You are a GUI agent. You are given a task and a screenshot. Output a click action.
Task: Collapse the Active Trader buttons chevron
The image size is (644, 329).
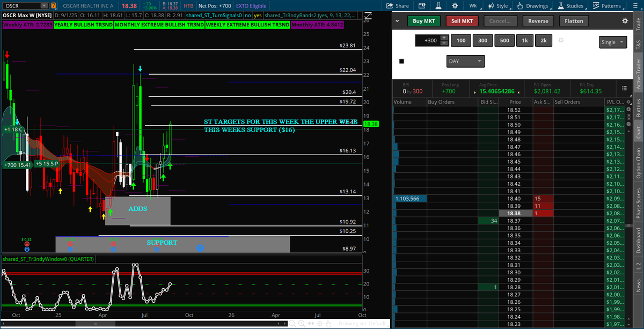coord(397,21)
